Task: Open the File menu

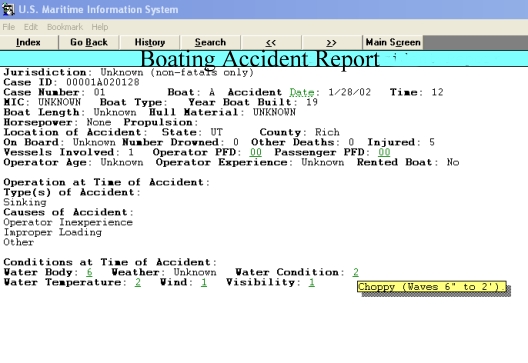Action: (x=8, y=27)
